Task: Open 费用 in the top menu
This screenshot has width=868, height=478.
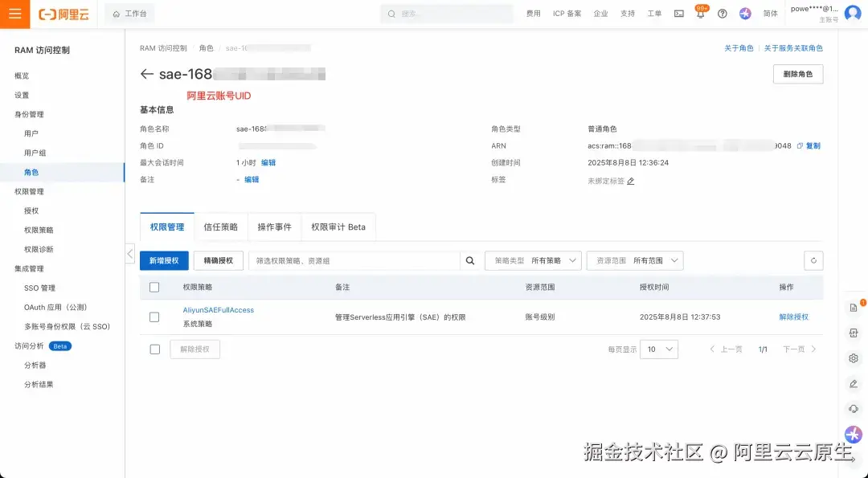Action: [x=533, y=14]
